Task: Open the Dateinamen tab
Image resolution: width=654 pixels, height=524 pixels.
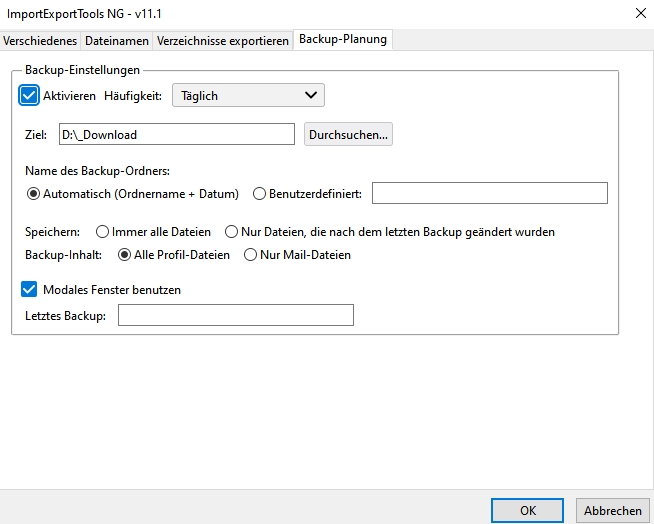Action: 117,41
